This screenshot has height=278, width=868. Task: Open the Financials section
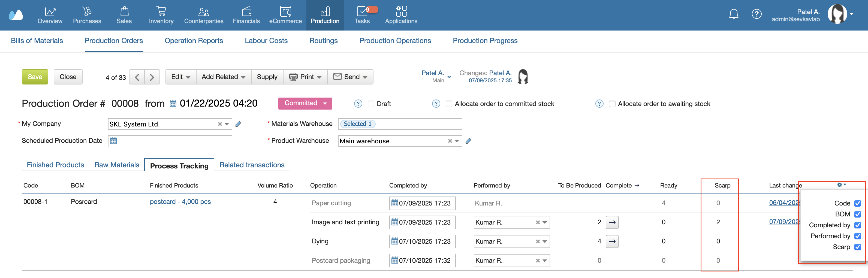(246, 15)
